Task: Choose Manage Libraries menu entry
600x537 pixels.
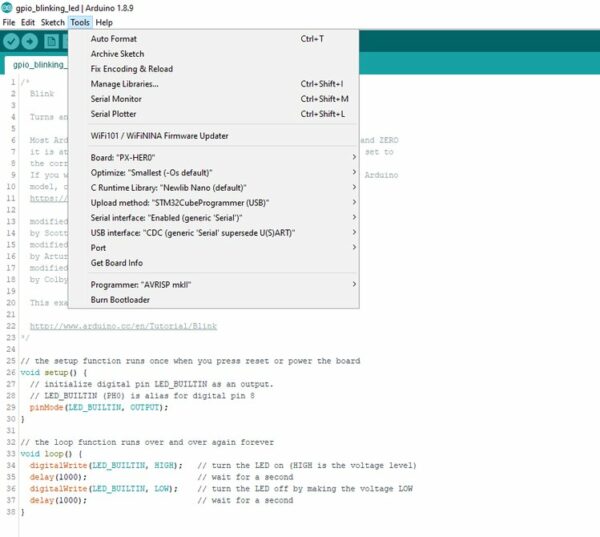Action: click(x=124, y=84)
